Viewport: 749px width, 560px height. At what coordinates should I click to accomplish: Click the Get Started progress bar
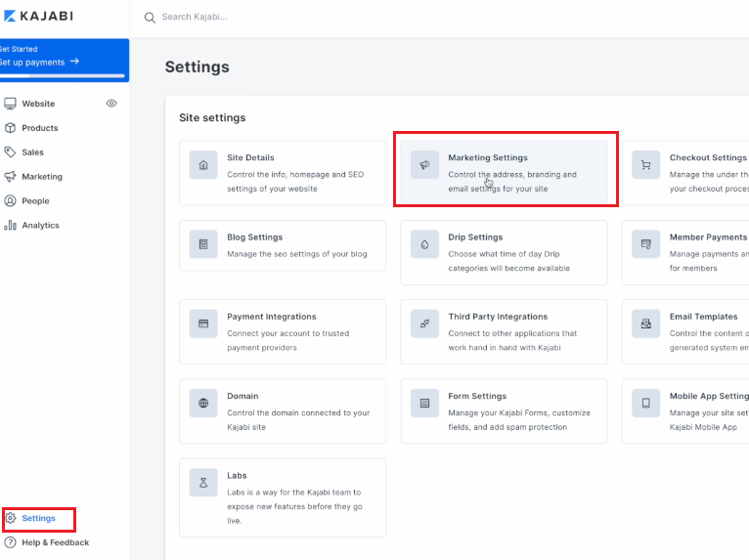coord(63,75)
